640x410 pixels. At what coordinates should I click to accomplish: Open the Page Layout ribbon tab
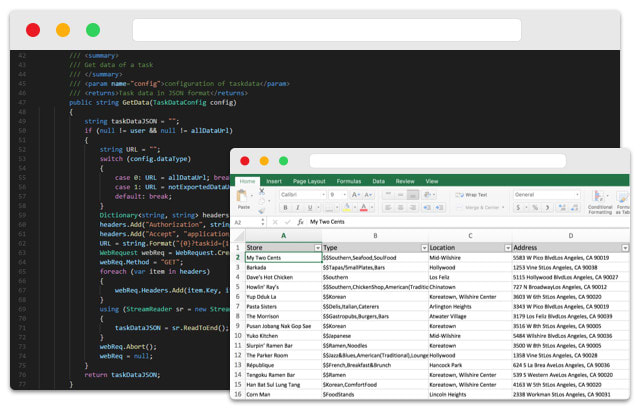(309, 182)
